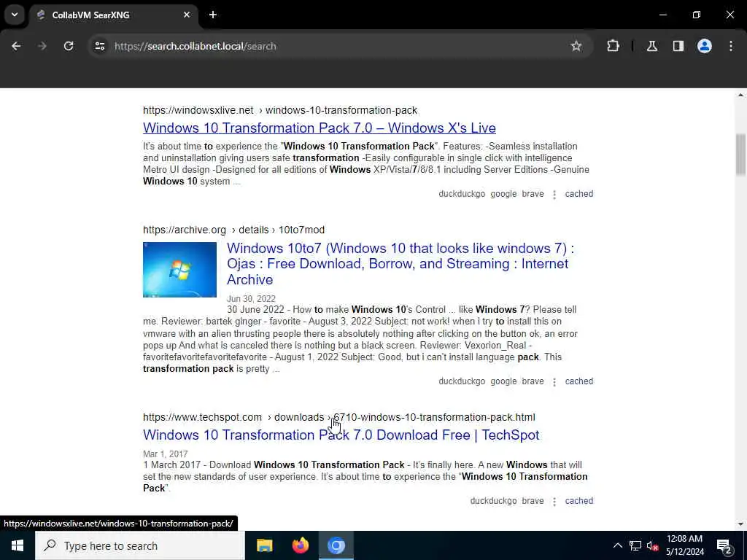747x560 pixels.
Task: Show hidden system tray icons
Action: tap(617, 545)
